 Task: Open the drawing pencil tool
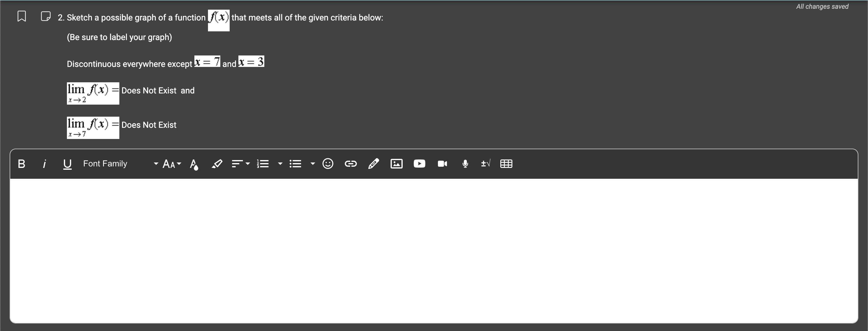pos(373,164)
